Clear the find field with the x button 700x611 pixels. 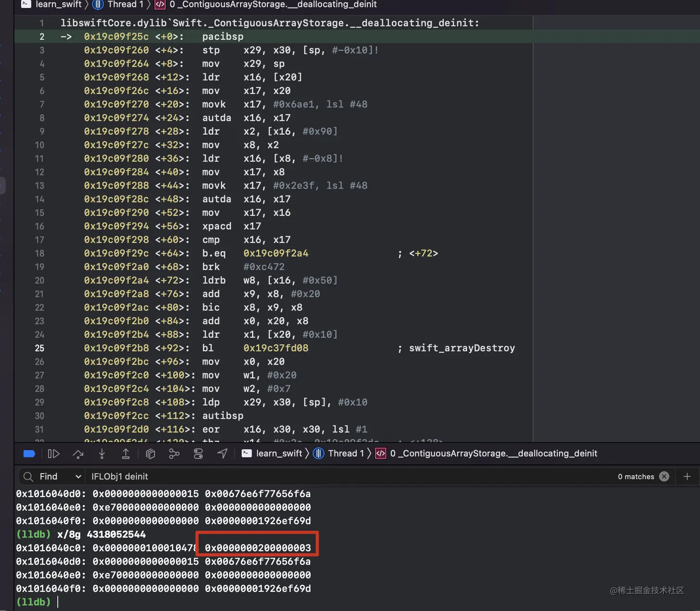[x=664, y=476]
